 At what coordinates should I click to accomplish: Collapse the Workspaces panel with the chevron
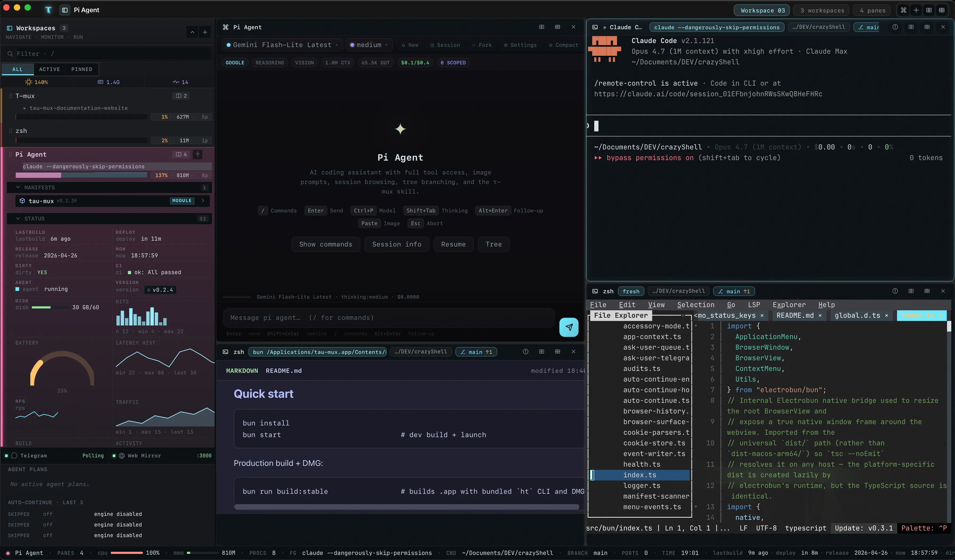(192, 32)
